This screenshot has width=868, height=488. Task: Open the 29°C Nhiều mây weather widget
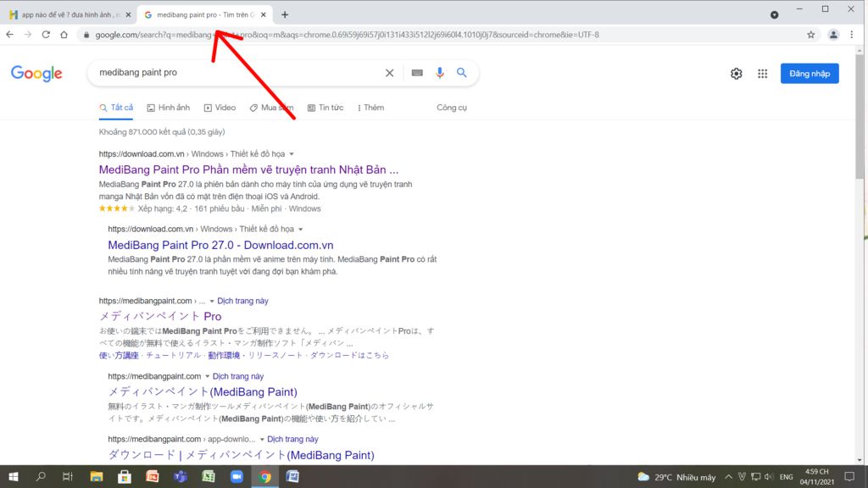(x=676, y=477)
